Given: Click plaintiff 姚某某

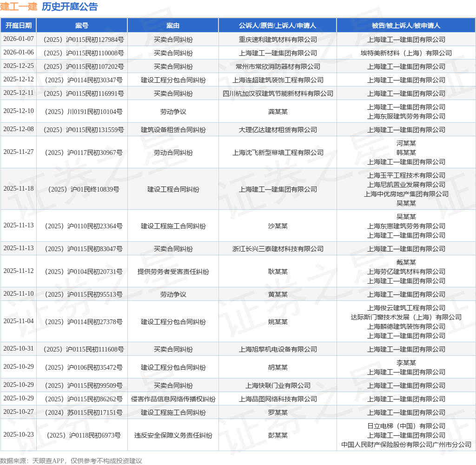Looking at the screenshot, I should pos(278,322).
